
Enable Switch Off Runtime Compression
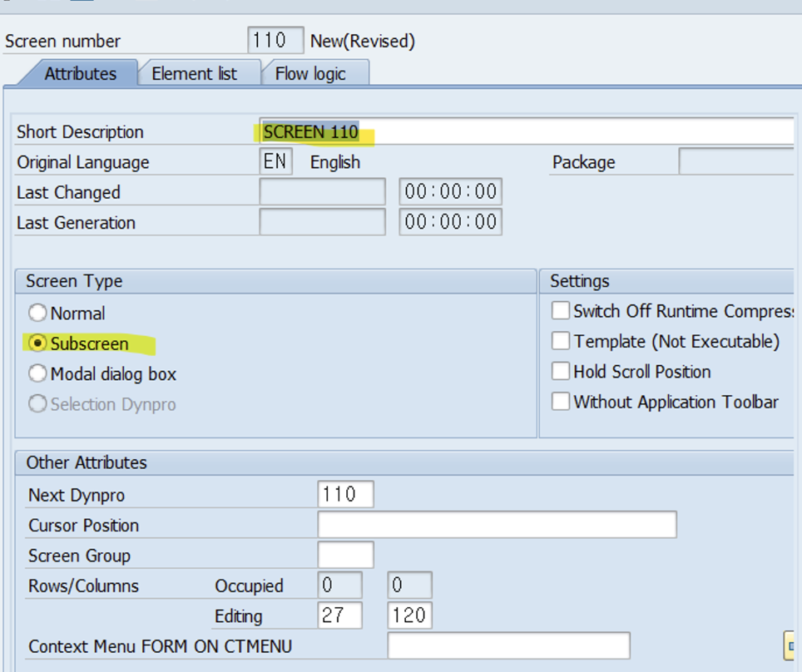click(x=561, y=310)
